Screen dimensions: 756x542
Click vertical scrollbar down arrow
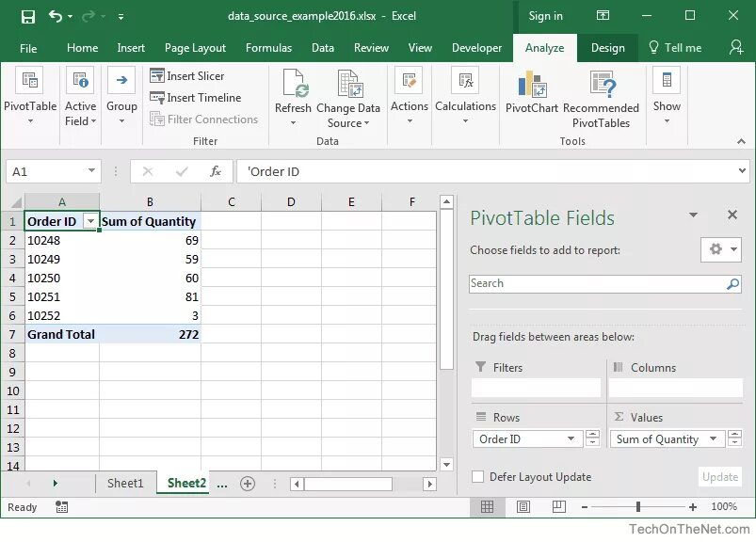(x=446, y=465)
